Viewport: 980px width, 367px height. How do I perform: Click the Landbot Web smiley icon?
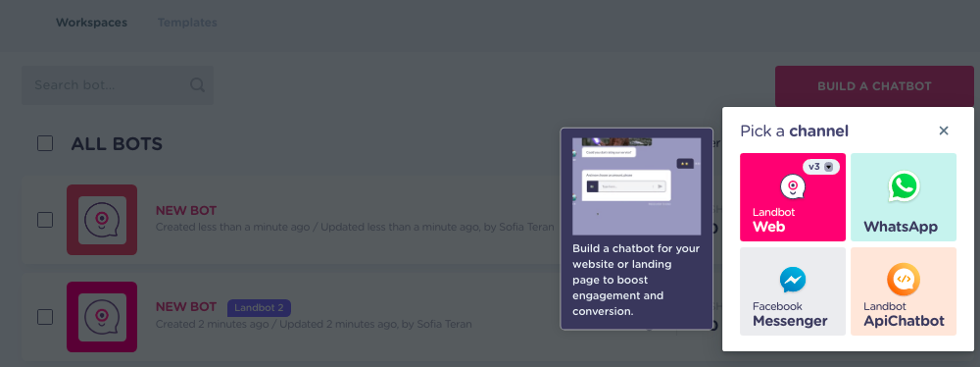[793, 186]
